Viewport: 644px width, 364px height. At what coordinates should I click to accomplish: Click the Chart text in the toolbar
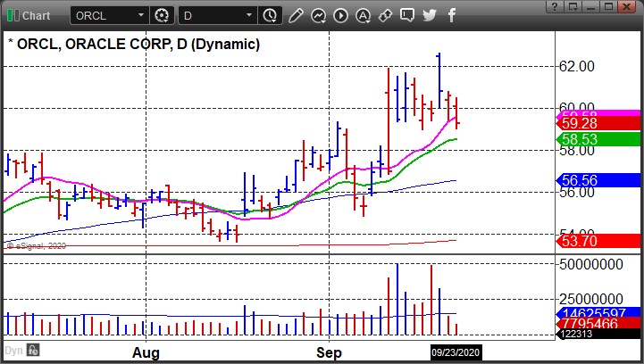[x=36, y=15]
